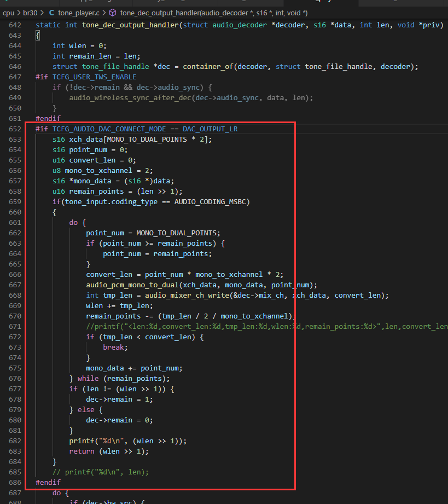Image resolution: width=448 pixels, height=504 pixels.
Task: Click the #endif directive on line 651
Action: [x=48, y=119]
